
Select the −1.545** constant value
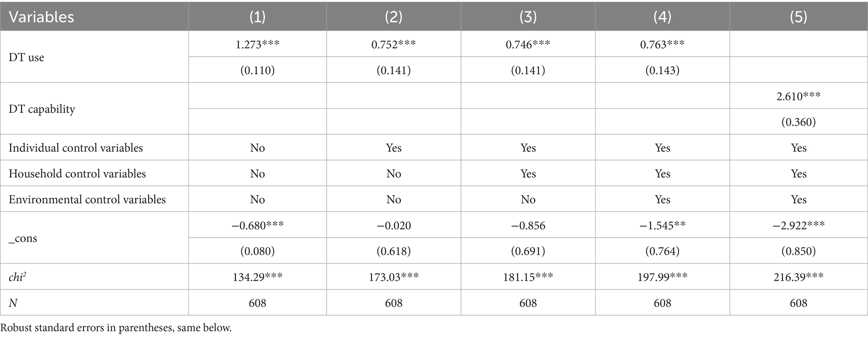662,225
